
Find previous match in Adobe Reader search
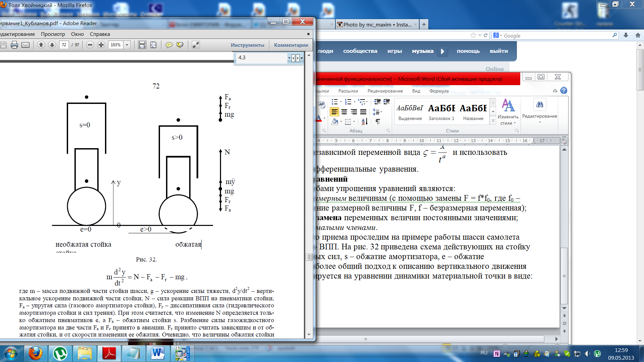(x=293, y=58)
